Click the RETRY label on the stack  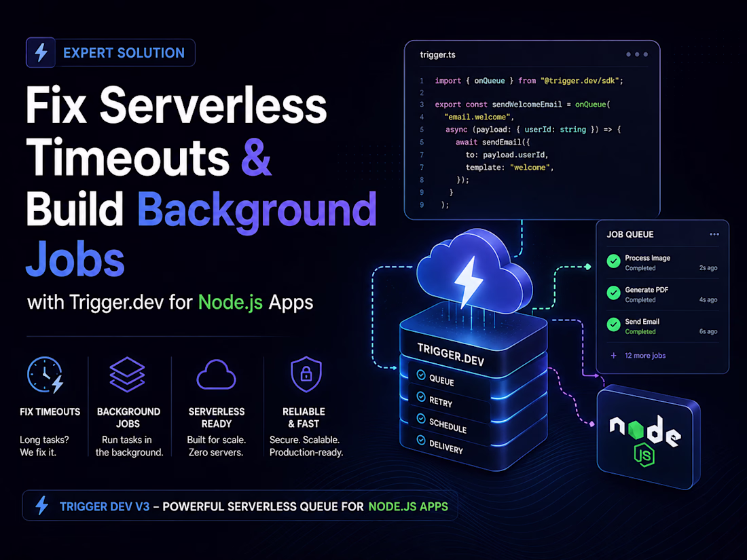tap(441, 402)
